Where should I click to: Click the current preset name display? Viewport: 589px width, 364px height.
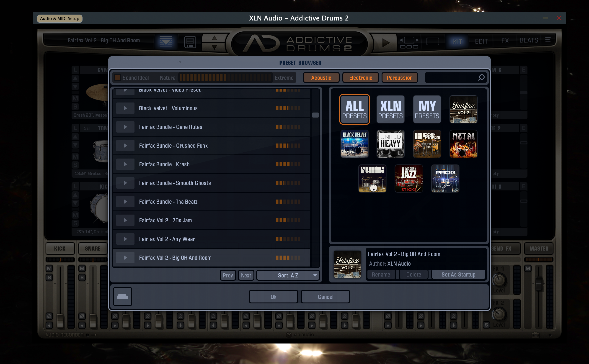pyautogui.click(x=103, y=41)
